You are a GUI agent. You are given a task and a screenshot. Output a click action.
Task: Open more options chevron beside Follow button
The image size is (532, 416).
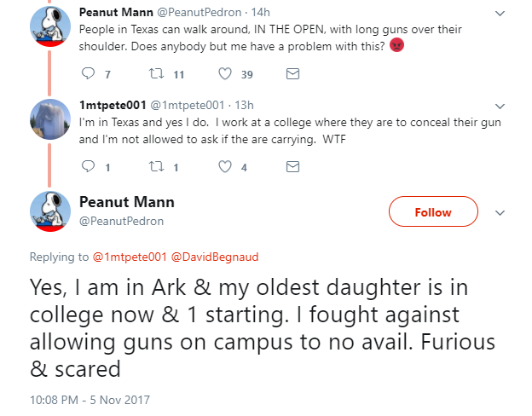pos(500,212)
